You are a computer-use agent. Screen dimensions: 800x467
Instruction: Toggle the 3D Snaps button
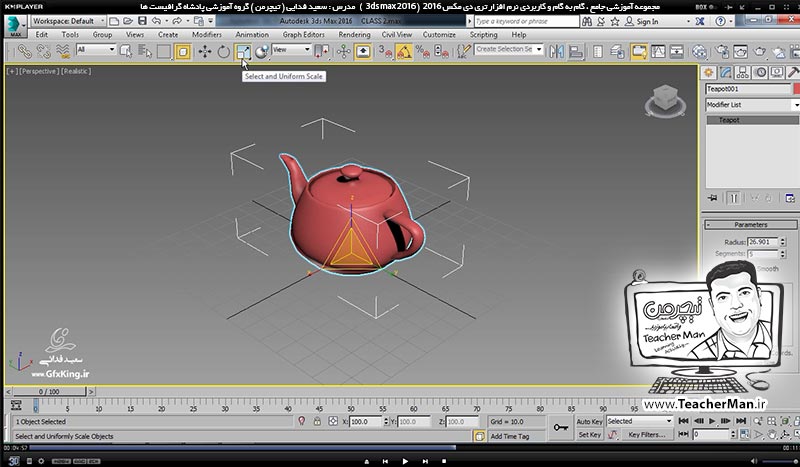[385, 51]
